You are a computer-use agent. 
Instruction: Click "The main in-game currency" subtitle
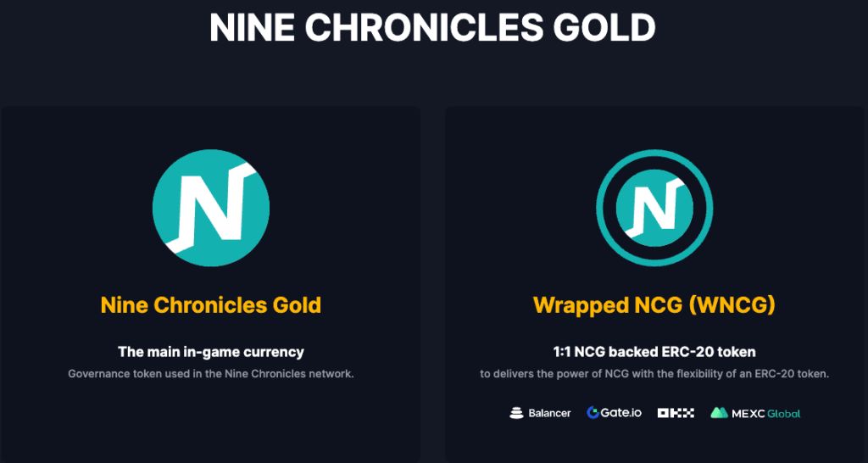click(211, 351)
